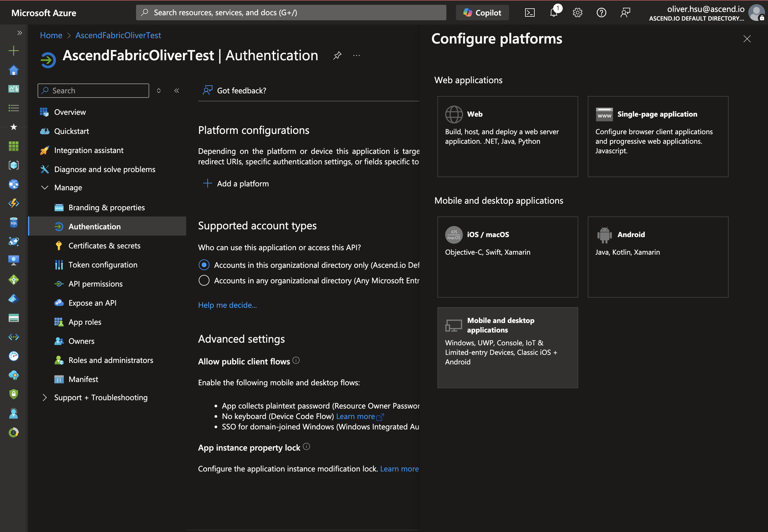Collapse the resource menu with double chevron

tap(177, 90)
